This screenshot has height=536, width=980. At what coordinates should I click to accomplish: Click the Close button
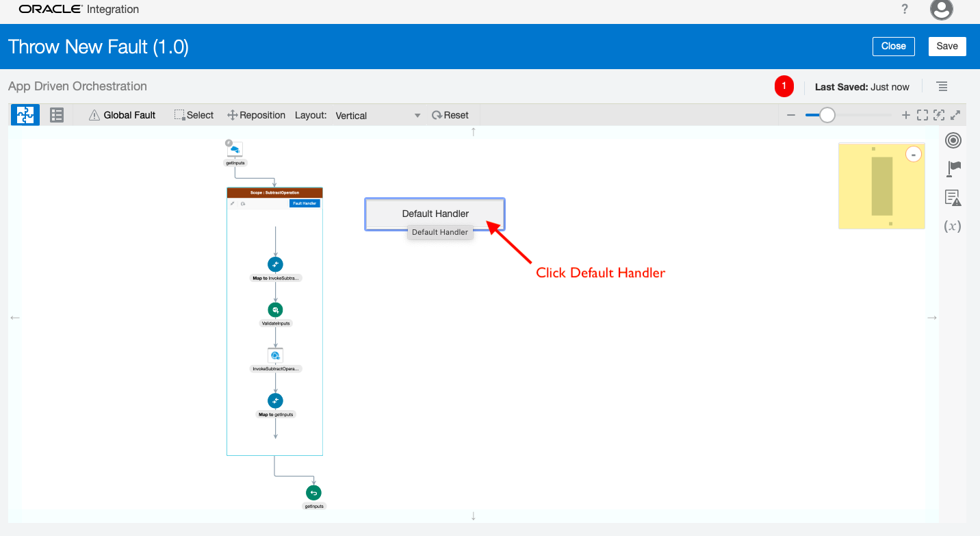894,46
